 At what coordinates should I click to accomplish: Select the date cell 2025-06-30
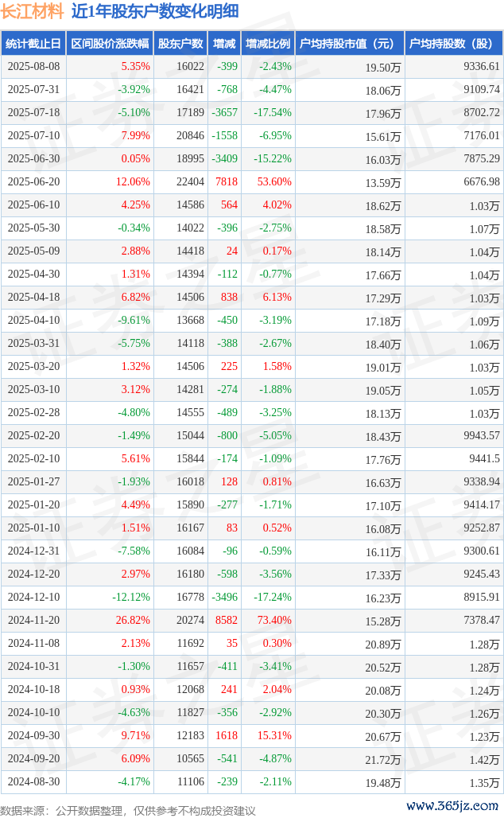coord(34,158)
